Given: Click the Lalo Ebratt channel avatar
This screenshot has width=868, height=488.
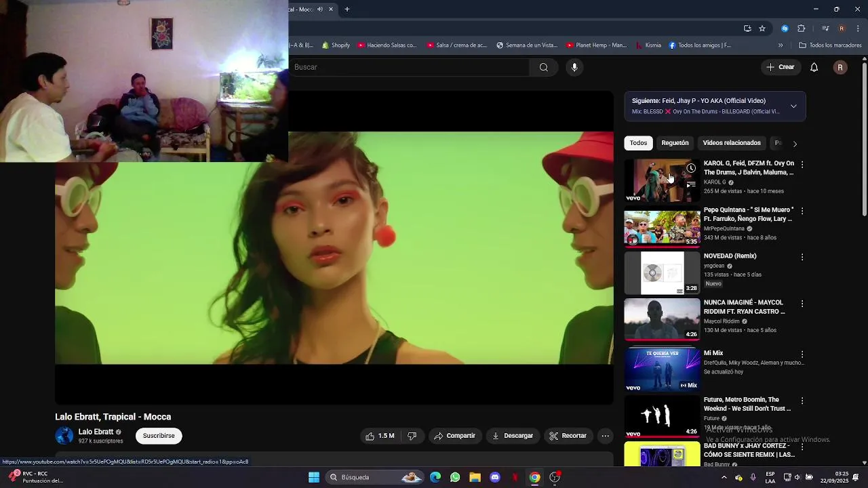Looking at the screenshot, I should point(64,436).
